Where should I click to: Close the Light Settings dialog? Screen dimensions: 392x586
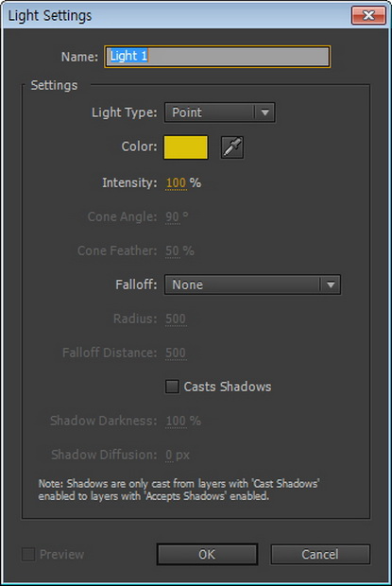368,15
